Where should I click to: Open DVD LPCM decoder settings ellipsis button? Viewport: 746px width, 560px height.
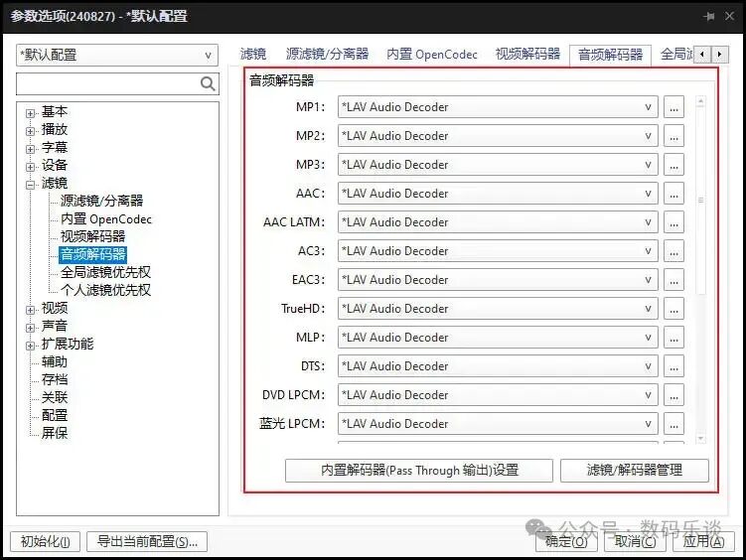[x=673, y=395]
